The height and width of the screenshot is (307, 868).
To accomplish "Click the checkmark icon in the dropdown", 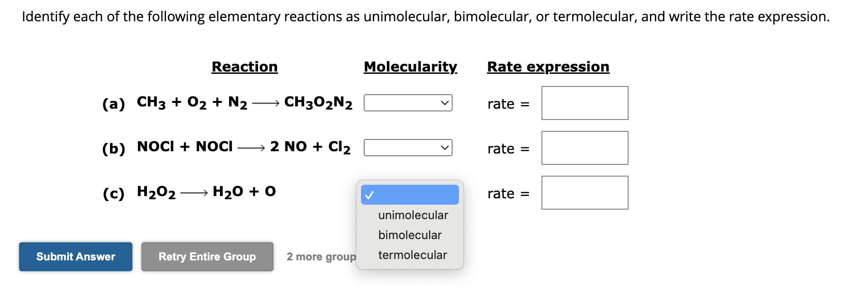I will pyautogui.click(x=370, y=195).
